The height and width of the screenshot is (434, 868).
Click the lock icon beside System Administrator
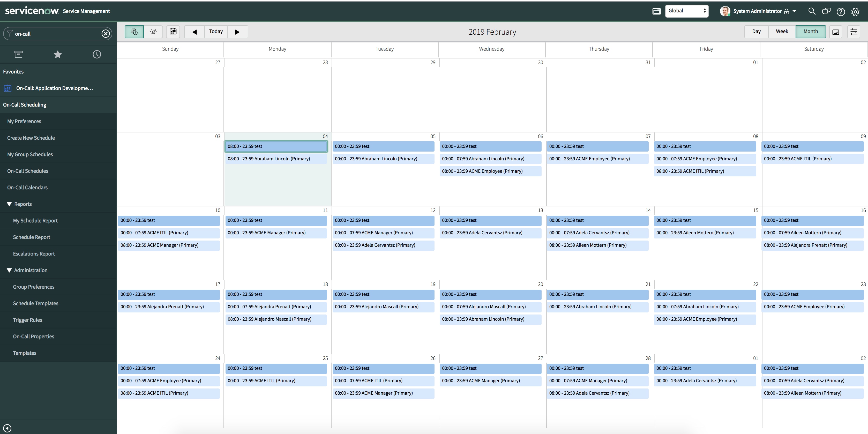(x=787, y=11)
